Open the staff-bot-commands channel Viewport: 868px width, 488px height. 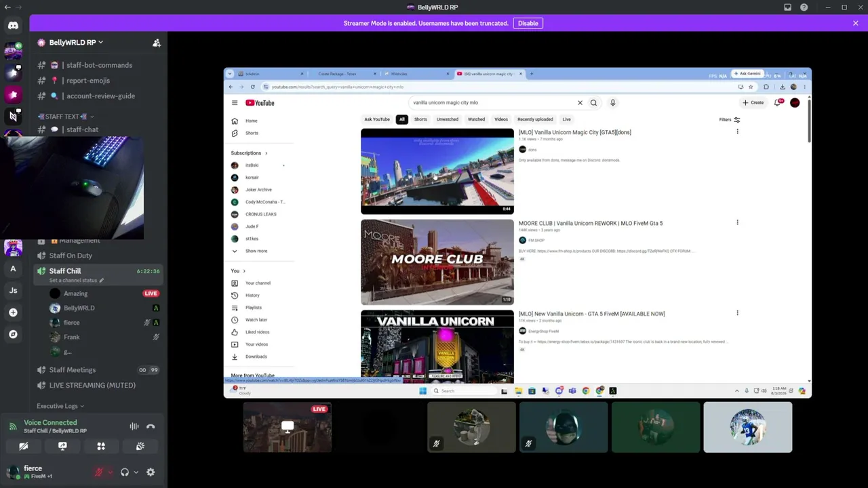[99, 65]
